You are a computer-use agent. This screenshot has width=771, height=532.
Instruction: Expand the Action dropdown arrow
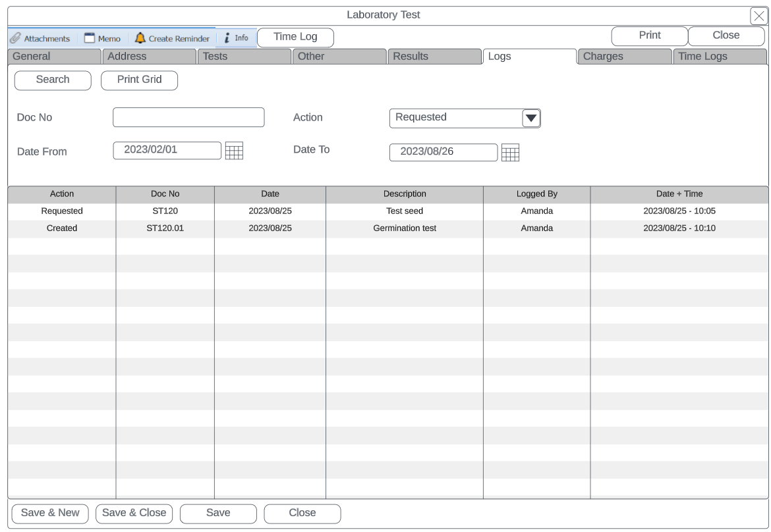[x=531, y=119]
